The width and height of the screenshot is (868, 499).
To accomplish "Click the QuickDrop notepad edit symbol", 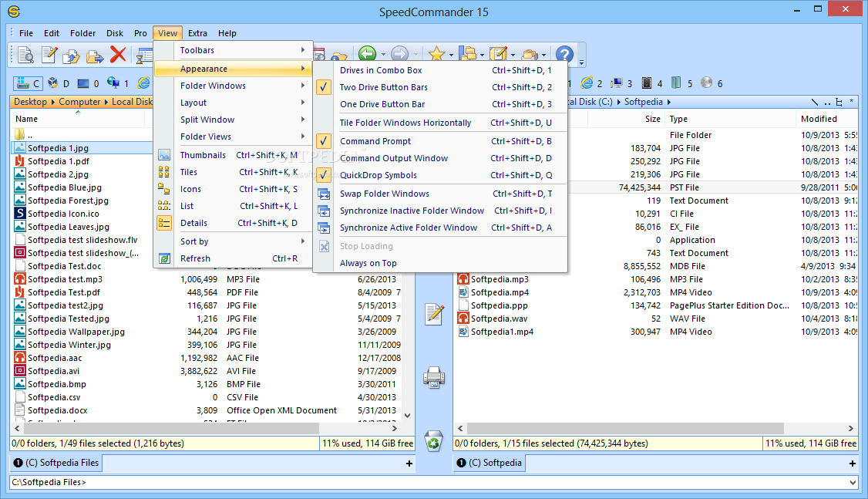I will (x=434, y=314).
